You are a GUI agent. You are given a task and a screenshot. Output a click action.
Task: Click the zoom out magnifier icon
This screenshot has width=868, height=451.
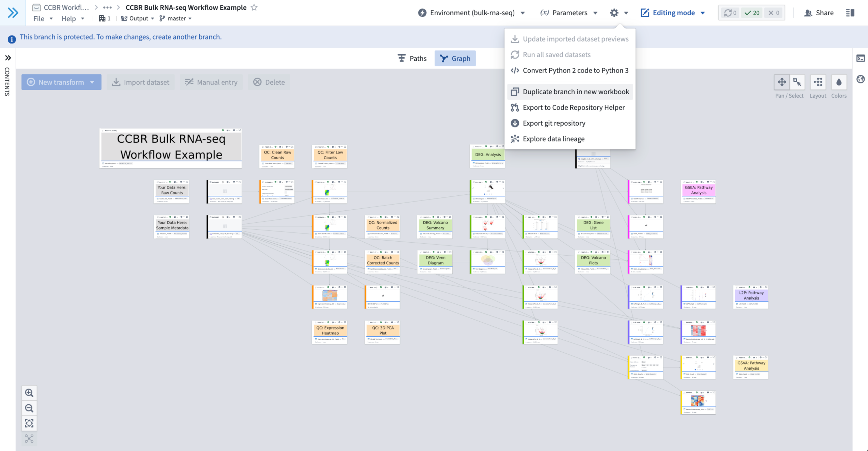tap(29, 408)
